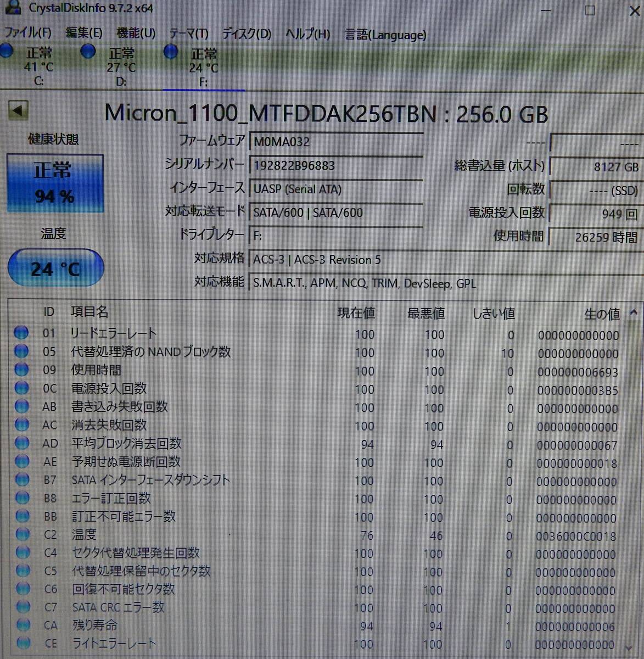Click the status icon for attribute C4
The width and height of the screenshot is (644, 659).
click(x=23, y=552)
